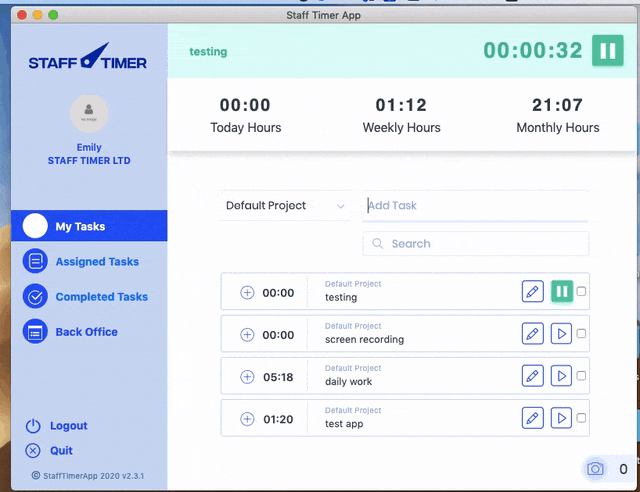Open Completed Tasks section
Screen dimensions: 640x492
pyautogui.click(x=85, y=296)
